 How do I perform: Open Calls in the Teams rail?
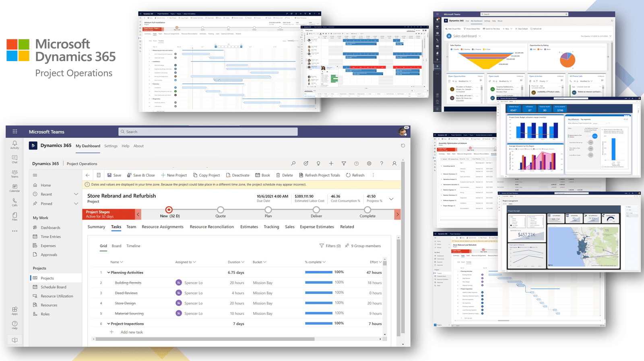[x=15, y=202]
